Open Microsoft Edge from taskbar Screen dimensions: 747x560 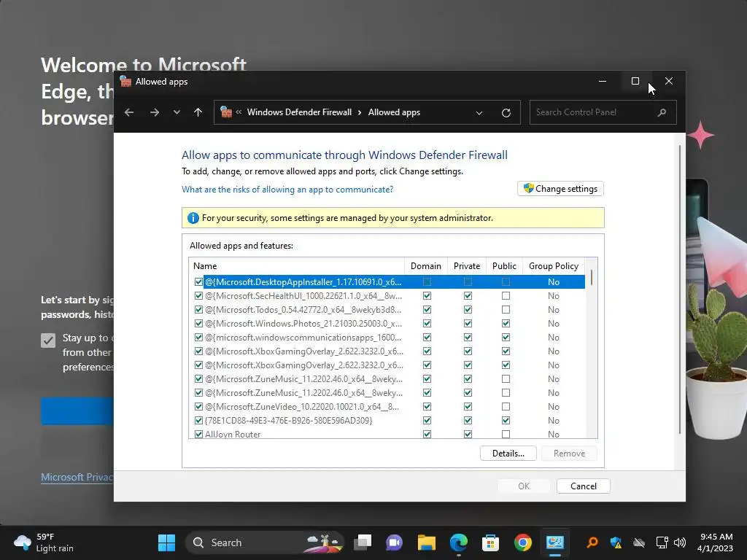coord(459,542)
